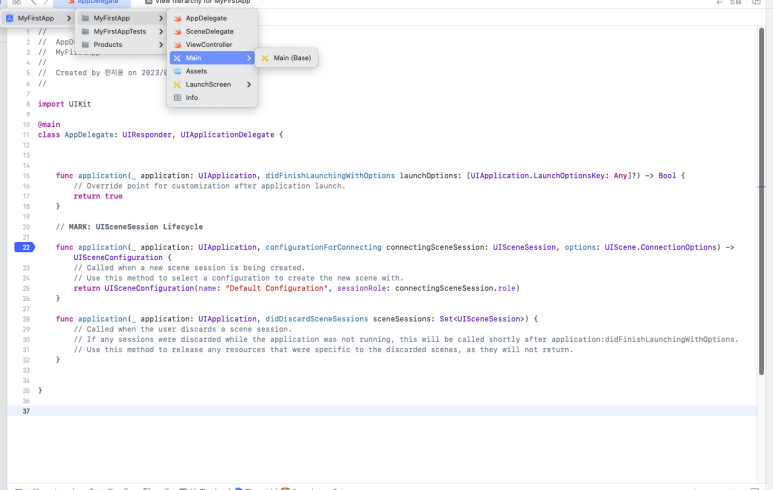Place cursor on empty line 37
773x490 pixels.
[382, 411]
